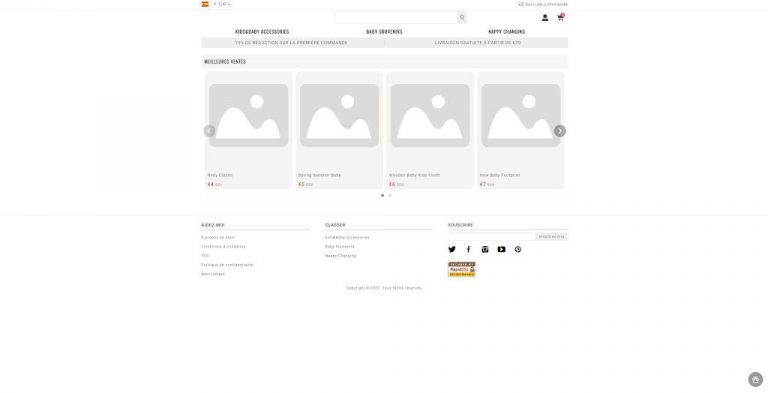
Task: Open the Facebook social icon
Action: pyautogui.click(x=468, y=249)
